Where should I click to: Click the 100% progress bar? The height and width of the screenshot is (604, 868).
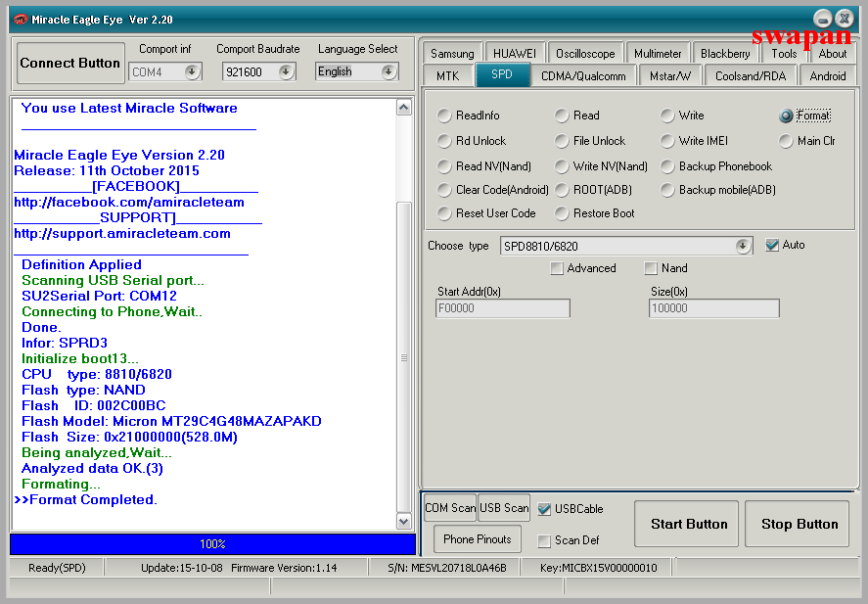212,543
